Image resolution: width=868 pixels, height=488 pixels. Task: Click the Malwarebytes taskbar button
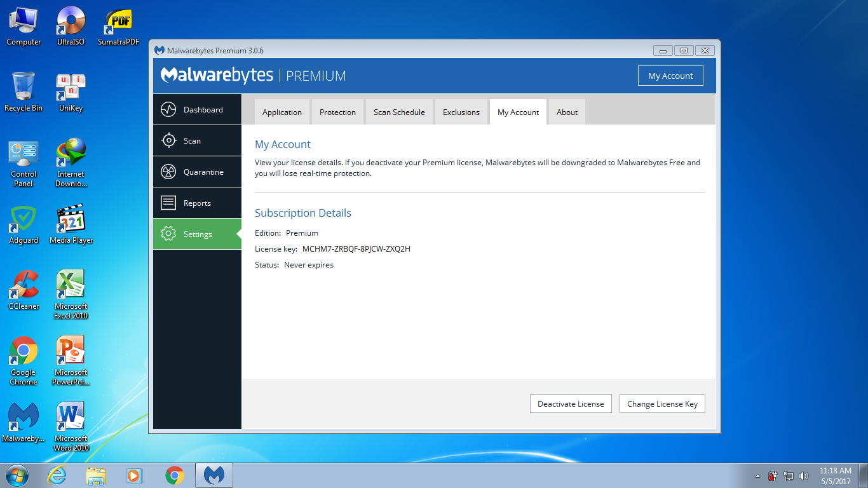[214, 475]
